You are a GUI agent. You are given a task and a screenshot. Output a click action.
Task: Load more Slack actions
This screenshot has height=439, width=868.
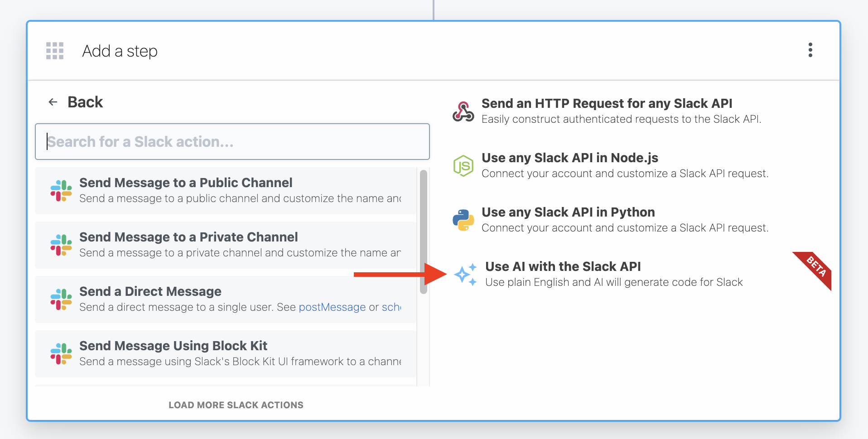click(236, 405)
